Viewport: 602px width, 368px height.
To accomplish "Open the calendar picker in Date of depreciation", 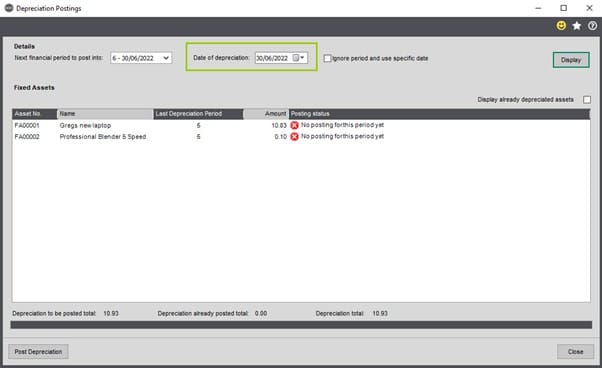I will [298, 58].
